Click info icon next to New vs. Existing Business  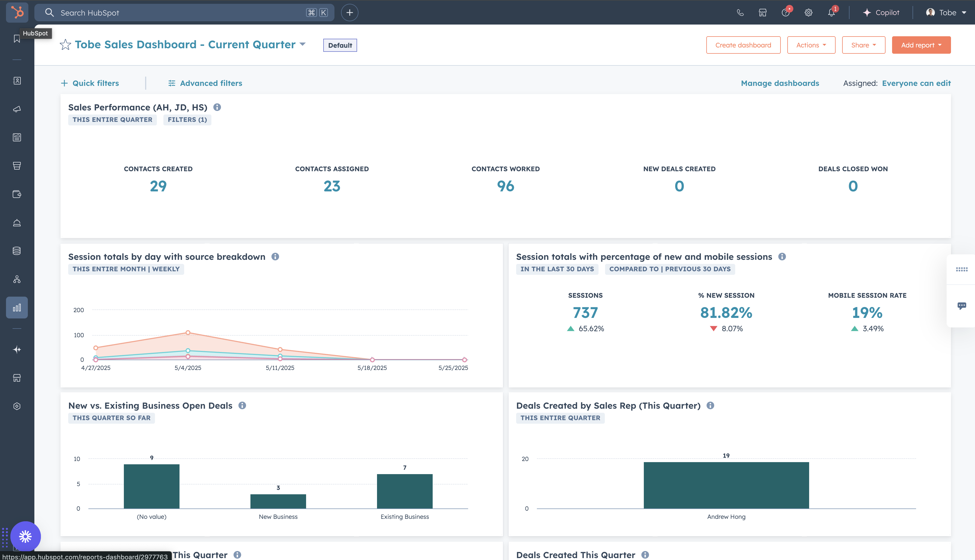[242, 405]
